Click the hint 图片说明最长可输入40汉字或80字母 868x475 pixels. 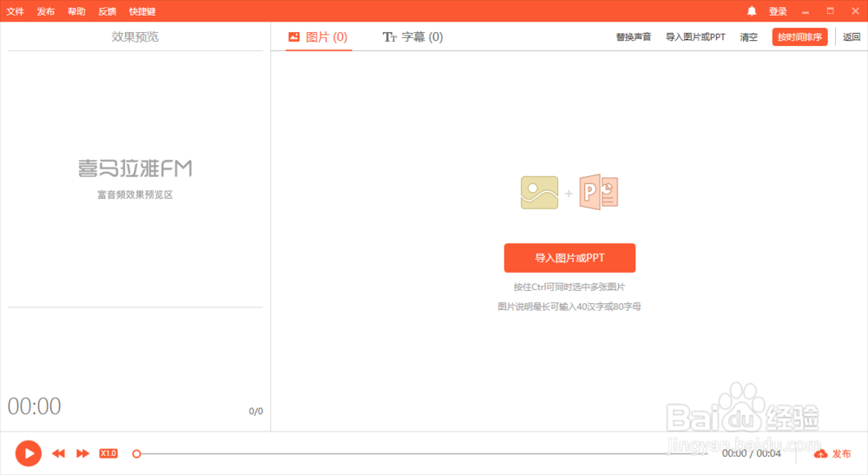(x=569, y=307)
